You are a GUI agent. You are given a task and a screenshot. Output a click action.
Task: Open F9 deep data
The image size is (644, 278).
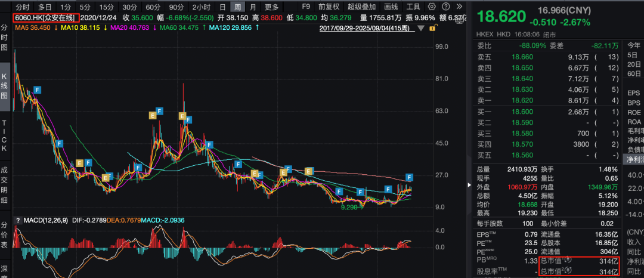(305, 7)
